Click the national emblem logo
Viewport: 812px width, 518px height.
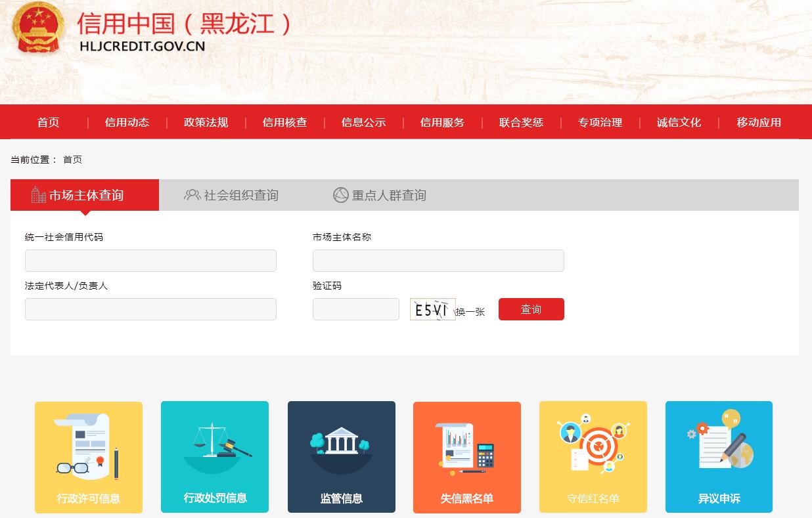click(39, 28)
